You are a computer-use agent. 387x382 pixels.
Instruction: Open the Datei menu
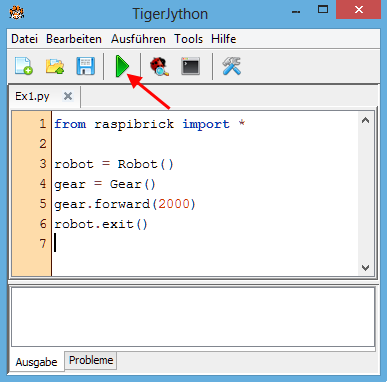click(24, 39)
